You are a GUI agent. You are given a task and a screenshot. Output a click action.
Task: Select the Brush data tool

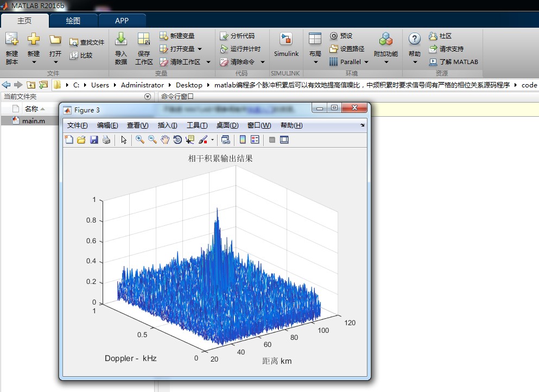click(x=203, y=140)
